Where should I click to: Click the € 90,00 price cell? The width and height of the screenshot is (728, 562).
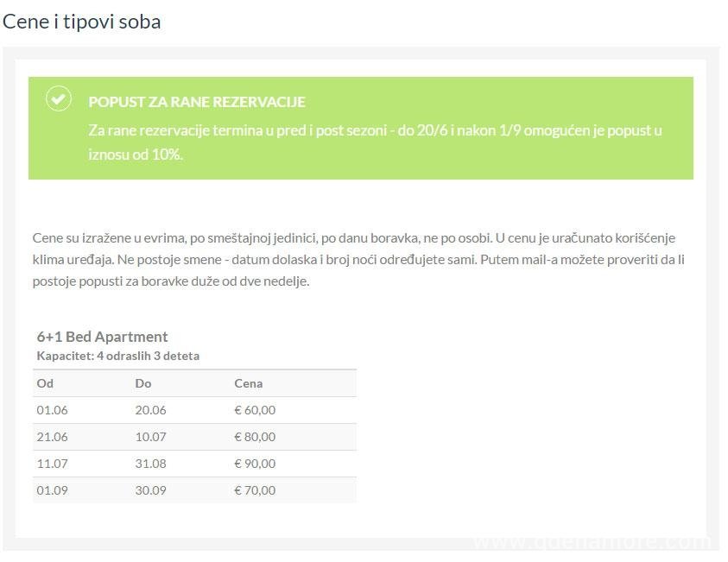pos(255,464)
